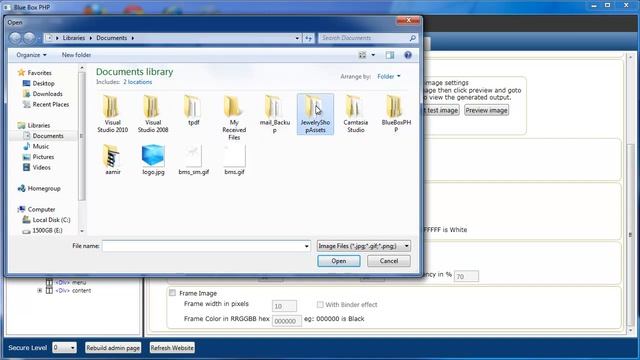
Task: Expand the Div content tree node
Action: [40, 291]
